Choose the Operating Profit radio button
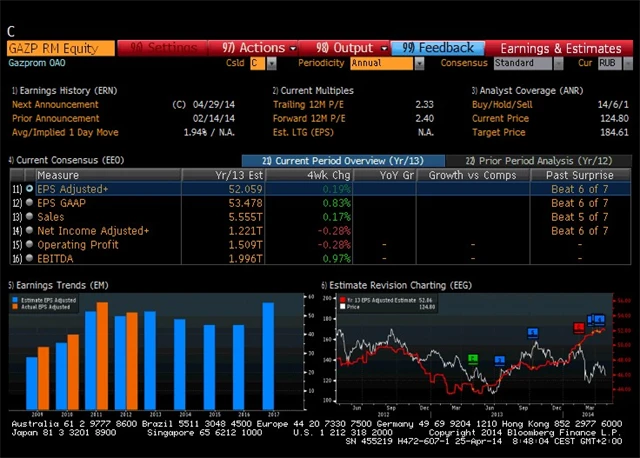 coord(30,245)
